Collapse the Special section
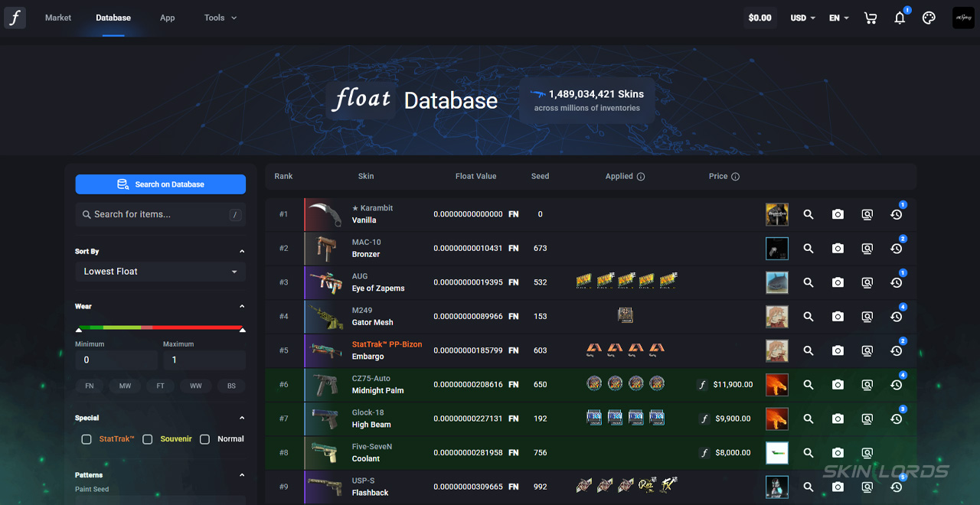Screen dimensions: 980x505 pos(242,418)
